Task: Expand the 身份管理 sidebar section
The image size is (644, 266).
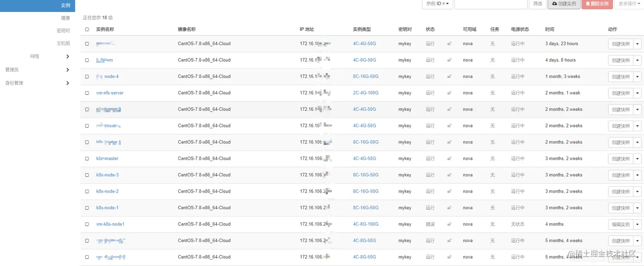Action: 67,83
